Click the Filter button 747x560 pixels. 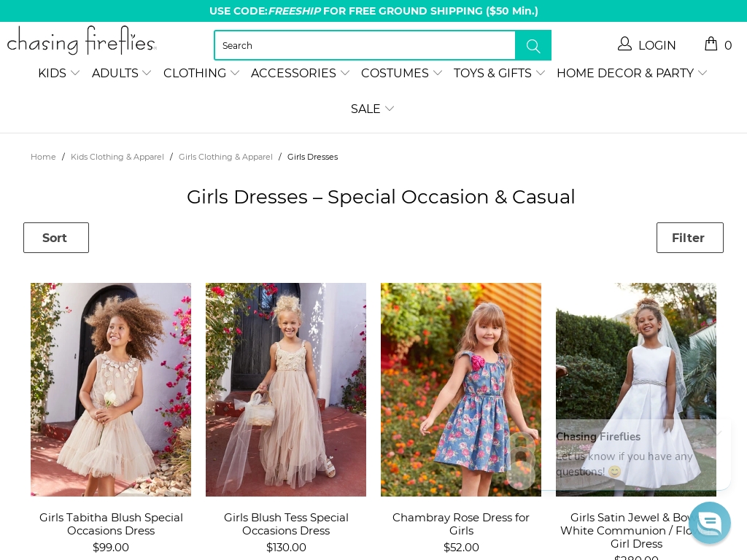689,238
